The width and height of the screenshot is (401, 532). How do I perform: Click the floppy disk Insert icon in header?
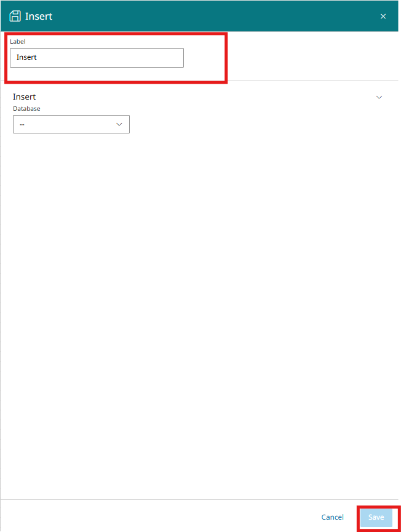(x=15, y=16)
